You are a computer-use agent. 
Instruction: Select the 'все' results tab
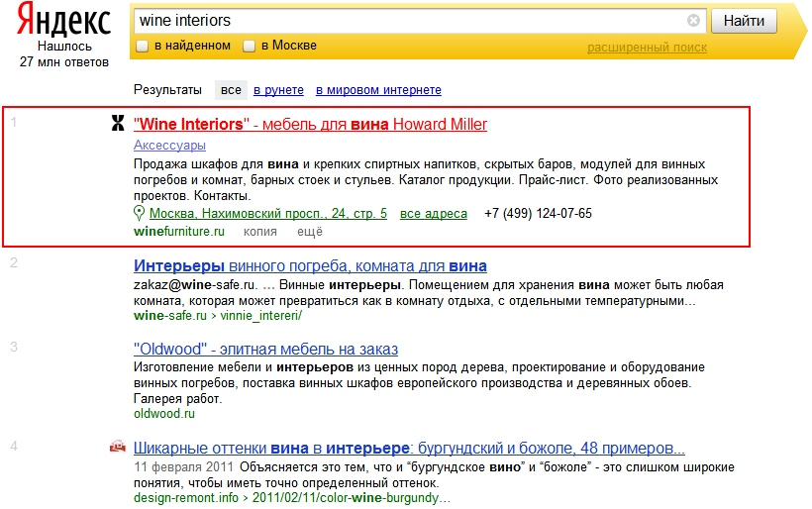tap(231, 90)
